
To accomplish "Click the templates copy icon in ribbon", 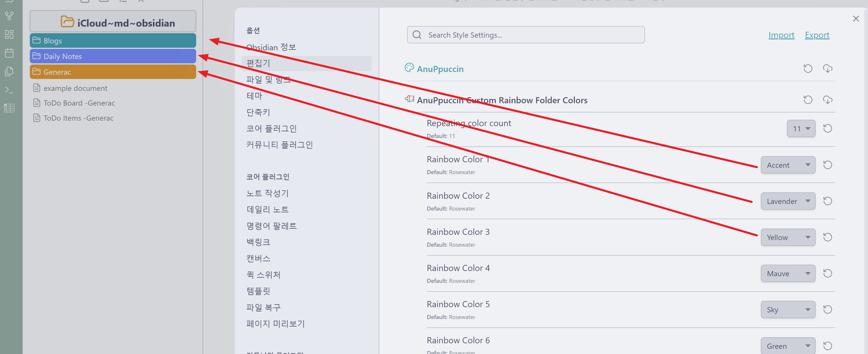I will pyautogui.click(x=10, y=71).
